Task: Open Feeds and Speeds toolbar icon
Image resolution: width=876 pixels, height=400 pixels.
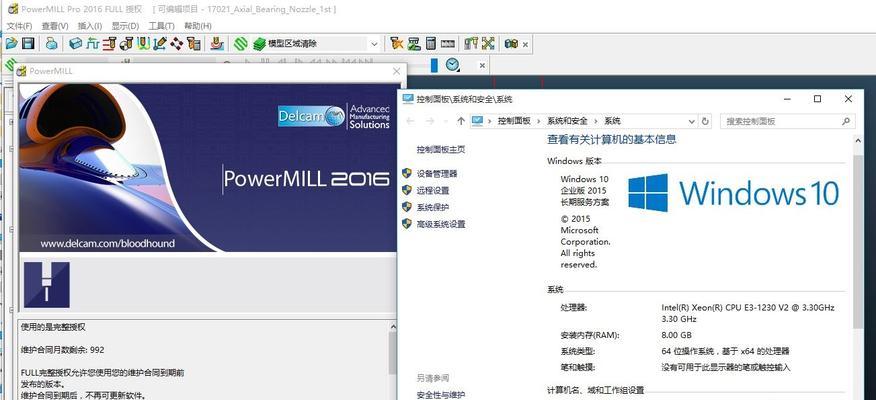Action: click(x=93, y=43)
